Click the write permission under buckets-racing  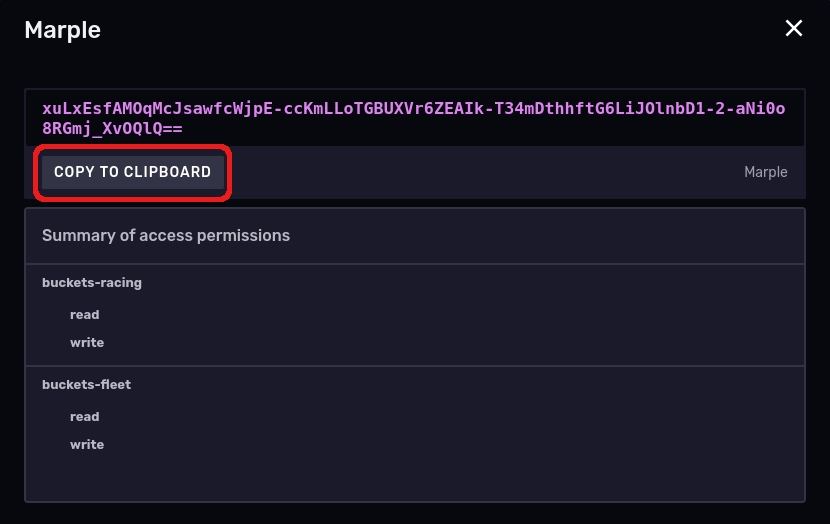point(87,343)
